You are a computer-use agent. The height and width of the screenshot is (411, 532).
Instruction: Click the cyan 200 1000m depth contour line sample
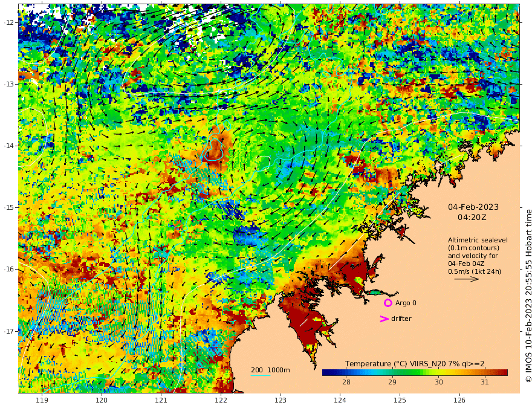tap(261, 375)
